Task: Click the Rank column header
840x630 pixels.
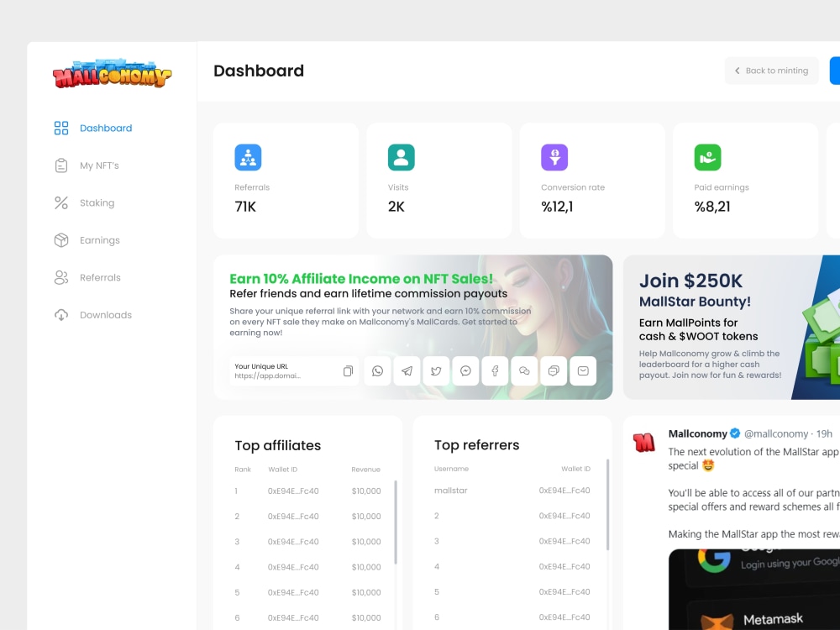Action: coord(243,470)
